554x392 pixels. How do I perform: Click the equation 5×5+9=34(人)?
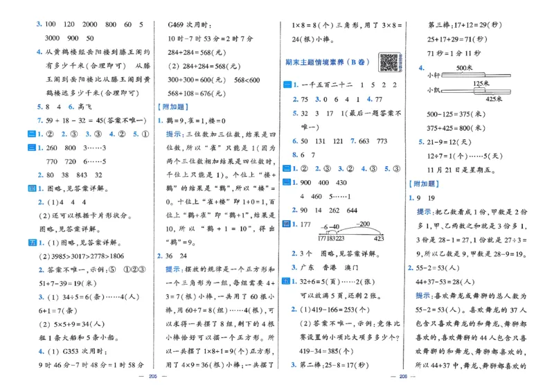79,324
